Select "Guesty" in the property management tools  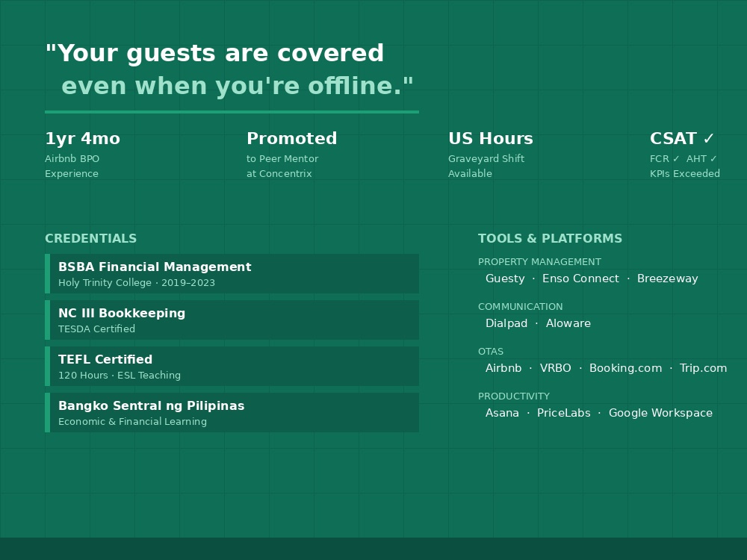pyautogui.click(x=504, y=279)
